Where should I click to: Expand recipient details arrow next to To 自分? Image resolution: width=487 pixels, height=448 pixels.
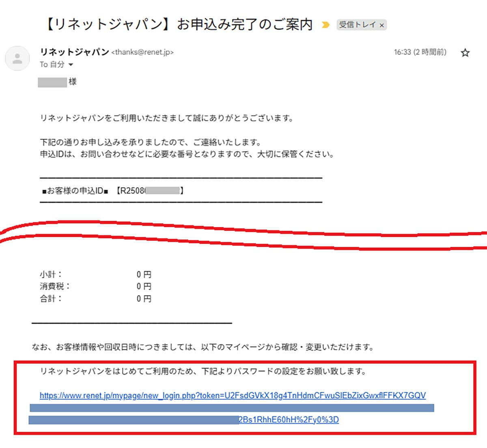point(71,64)
